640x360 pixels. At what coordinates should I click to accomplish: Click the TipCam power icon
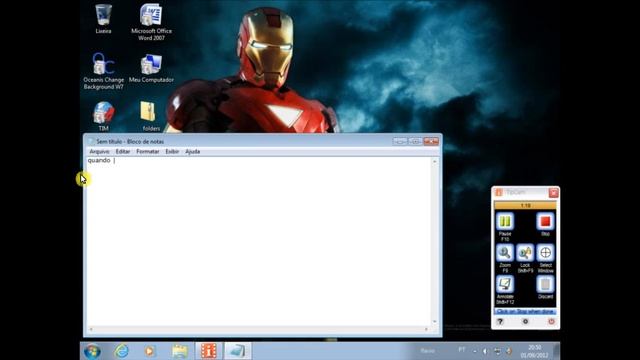tap(551, 322)
